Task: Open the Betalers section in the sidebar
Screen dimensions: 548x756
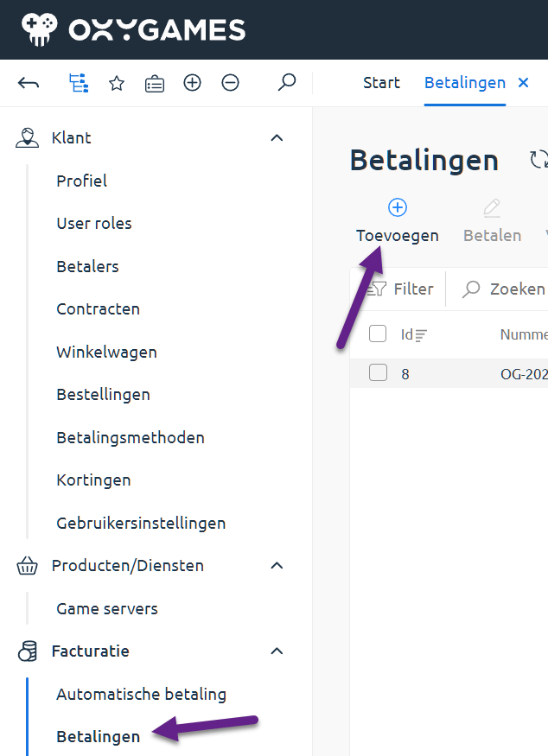Action: (87, 266)
